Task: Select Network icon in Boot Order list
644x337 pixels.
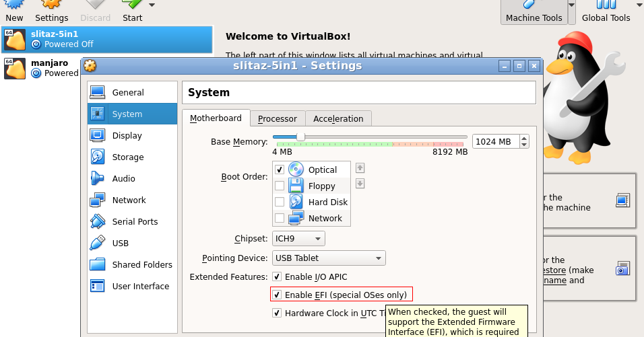Action: pos(296,218)
